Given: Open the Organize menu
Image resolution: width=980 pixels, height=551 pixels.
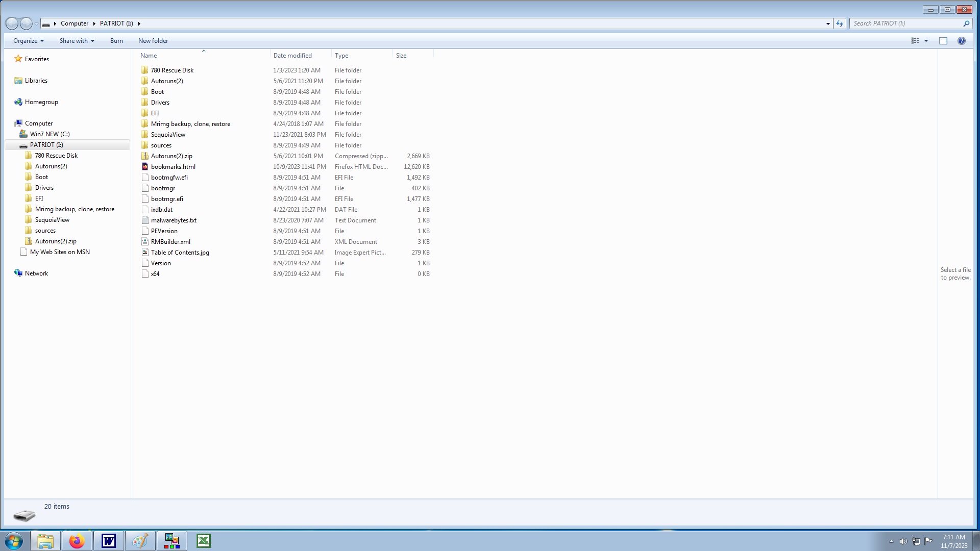Looking at the screenshot, I should pyautogui.click(x=28, y=41).
